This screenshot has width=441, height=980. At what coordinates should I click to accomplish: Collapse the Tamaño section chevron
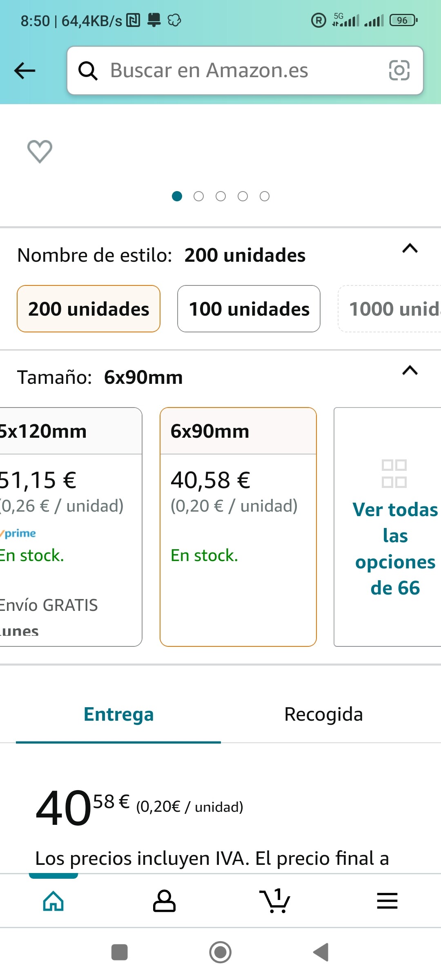point(410,370)
